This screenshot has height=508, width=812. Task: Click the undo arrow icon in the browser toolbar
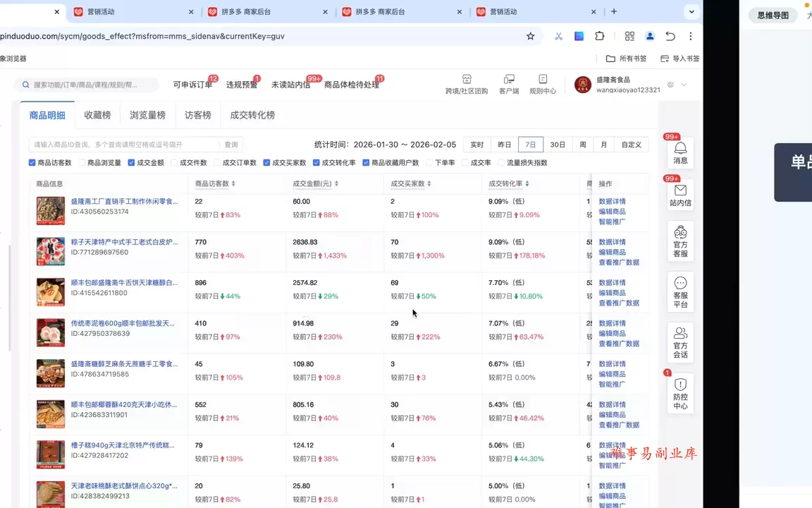tap(670, 36)
